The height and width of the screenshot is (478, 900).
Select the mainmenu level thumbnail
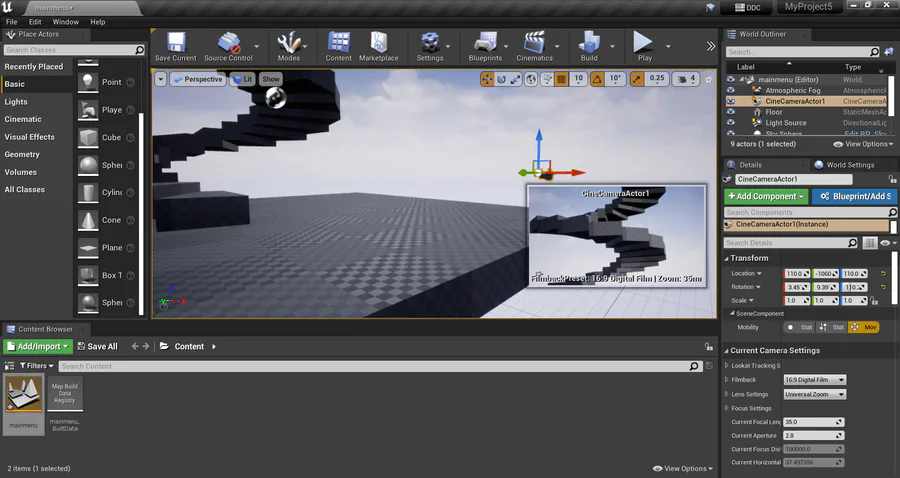[24, 393]
